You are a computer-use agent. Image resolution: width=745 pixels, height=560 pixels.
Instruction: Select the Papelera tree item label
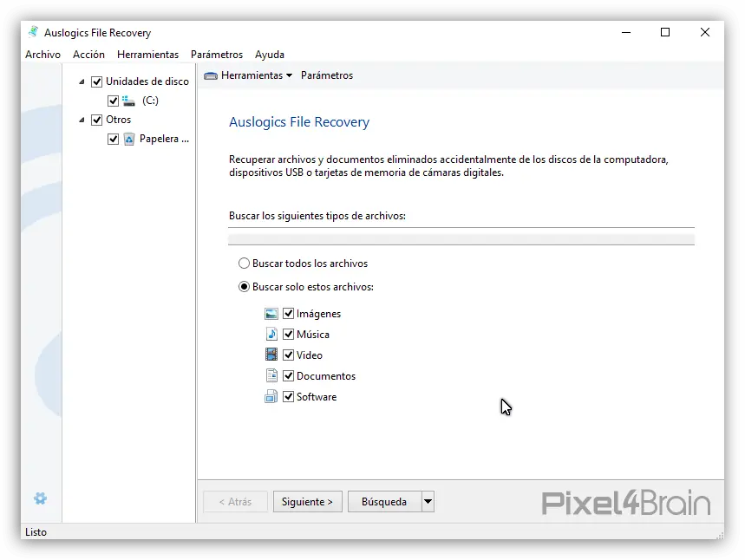click(164, 139)
